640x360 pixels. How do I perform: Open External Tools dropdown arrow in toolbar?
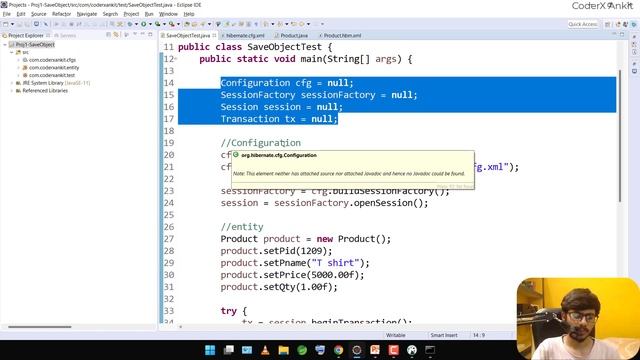178,24
